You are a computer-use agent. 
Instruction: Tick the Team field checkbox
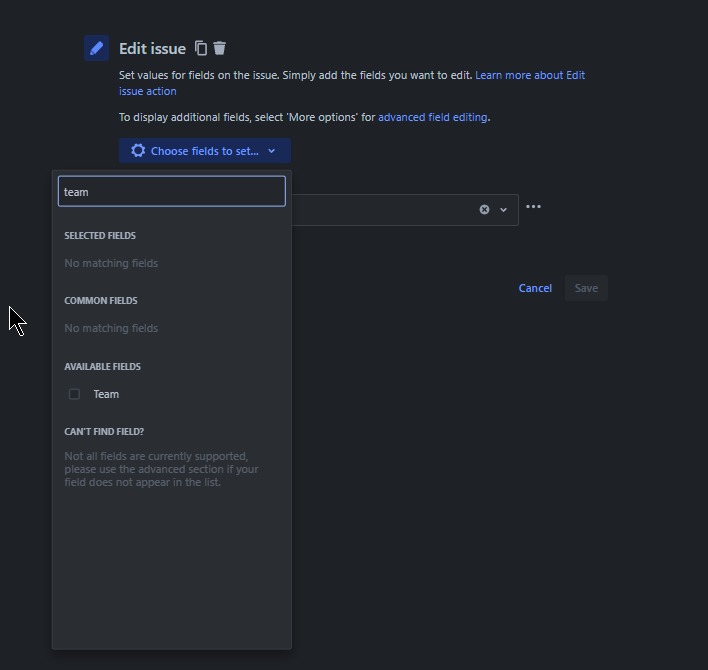tap(75, 394)
